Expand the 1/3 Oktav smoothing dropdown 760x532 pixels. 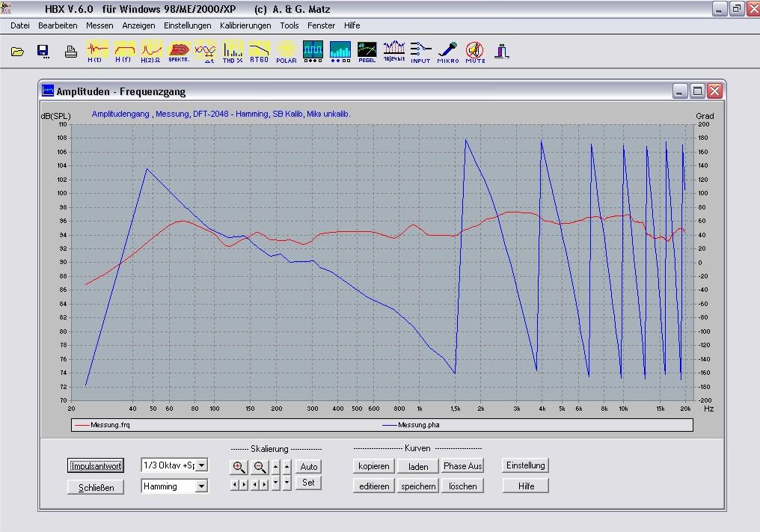202,465
